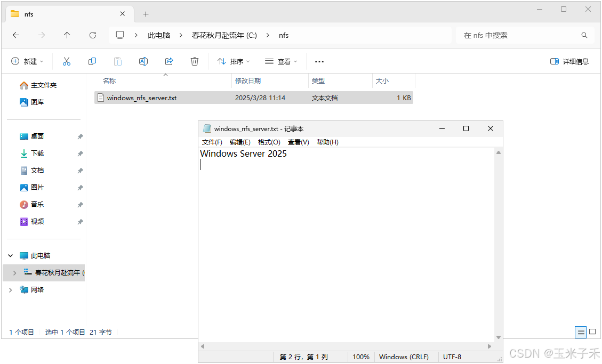This screenshot has height=364, width=602.
Task: Click the Windows Server 2025 text line
Action: coord(243,153)
